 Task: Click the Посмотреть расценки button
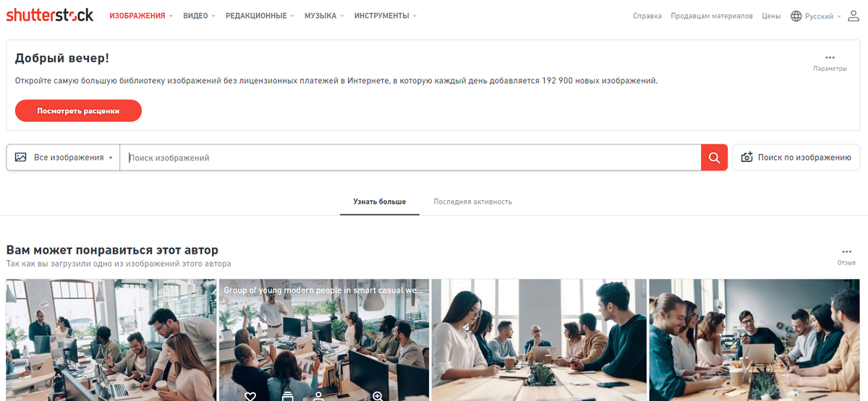tap(78, 111)
